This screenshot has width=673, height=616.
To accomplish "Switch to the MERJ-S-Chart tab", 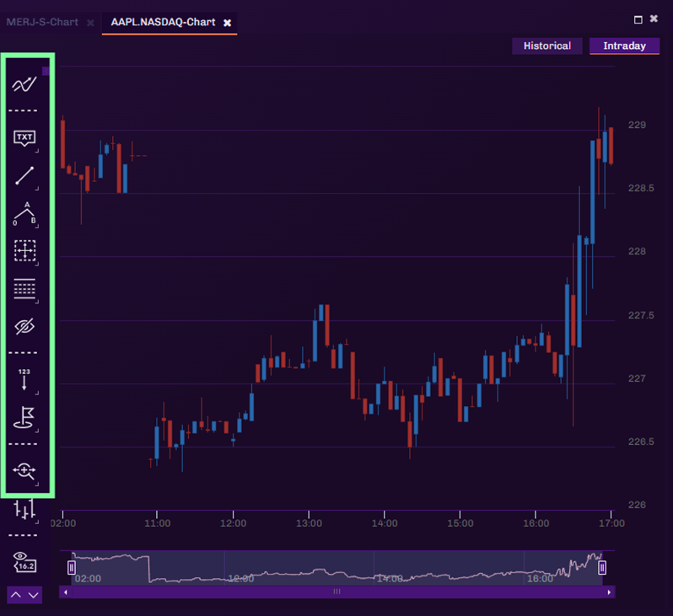I will 41,22.
